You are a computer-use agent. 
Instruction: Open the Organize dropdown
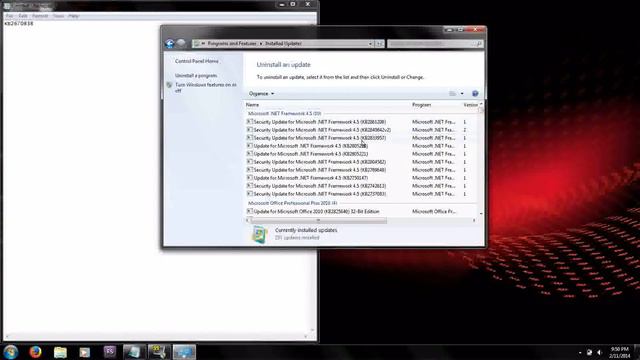261,93
